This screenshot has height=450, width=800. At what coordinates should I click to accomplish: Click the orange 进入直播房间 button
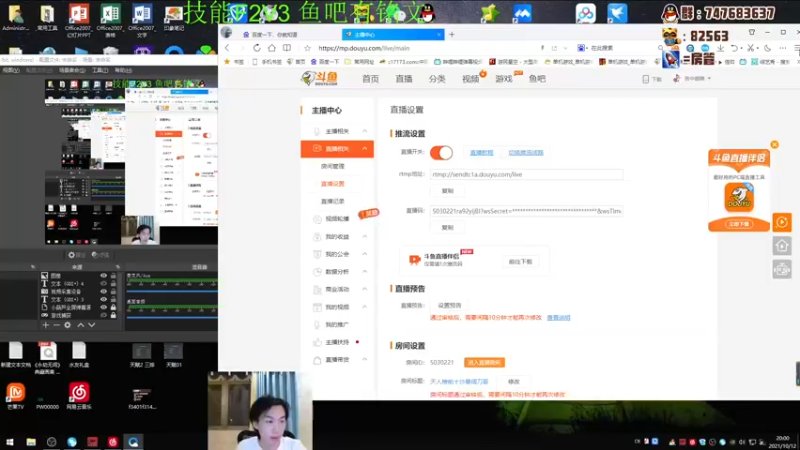click(484, 362)
